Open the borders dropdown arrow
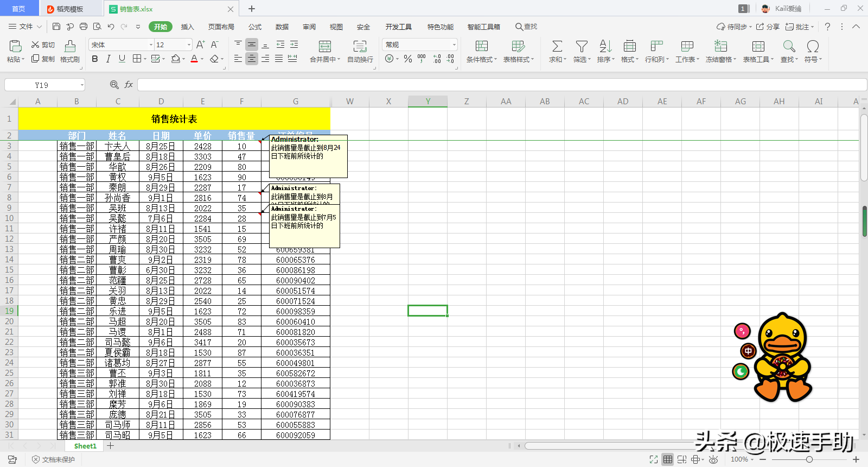The width and height of the screenshot is (868, 467). click(x=145, y=59)
